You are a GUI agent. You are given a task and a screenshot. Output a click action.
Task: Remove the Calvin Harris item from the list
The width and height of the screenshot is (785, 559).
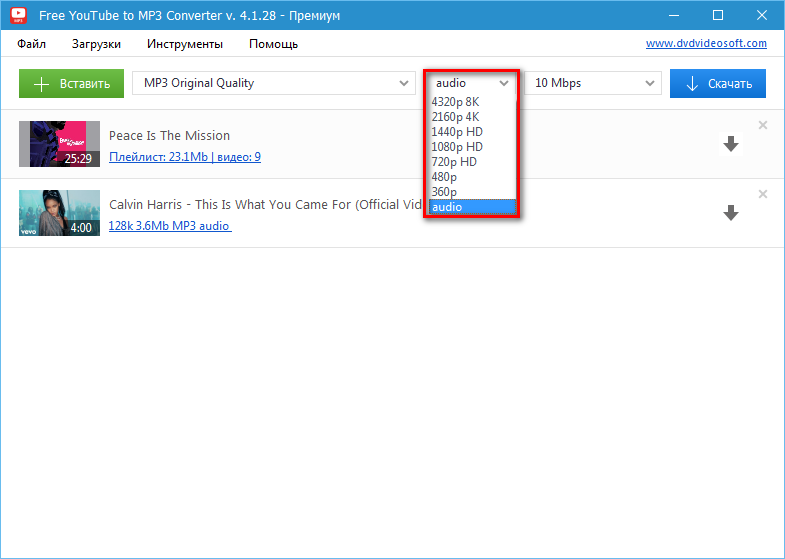(763, 194)
